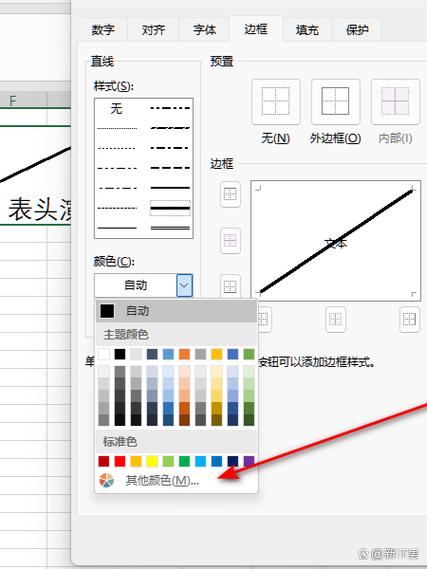This screenshot has width=427, height=569.
Task: Pick purple standard color
Action: pos(249,461)
